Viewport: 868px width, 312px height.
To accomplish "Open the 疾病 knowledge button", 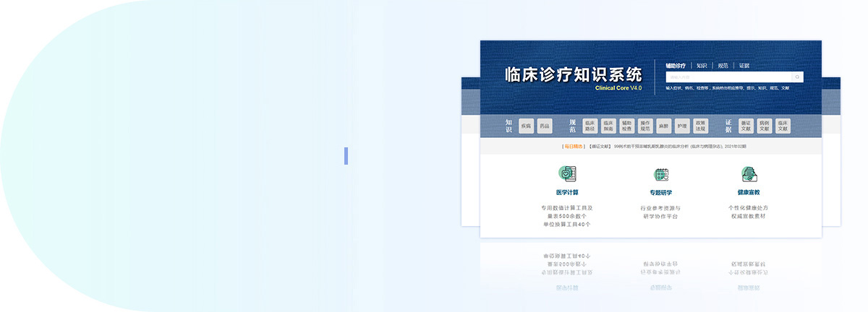I will 526,126.
